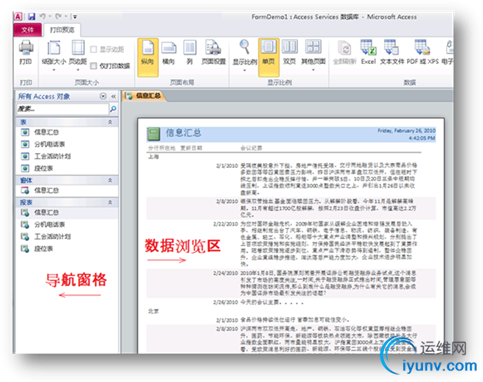
Task: Click the search magnifier icon in navigation pane
Action: pos(113,109)
